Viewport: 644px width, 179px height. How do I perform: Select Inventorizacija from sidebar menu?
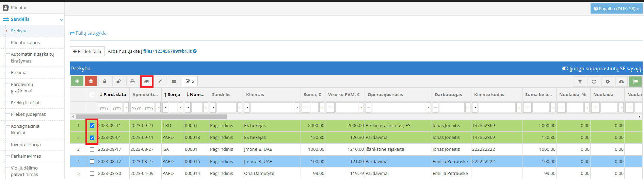(x=26, y=144)
